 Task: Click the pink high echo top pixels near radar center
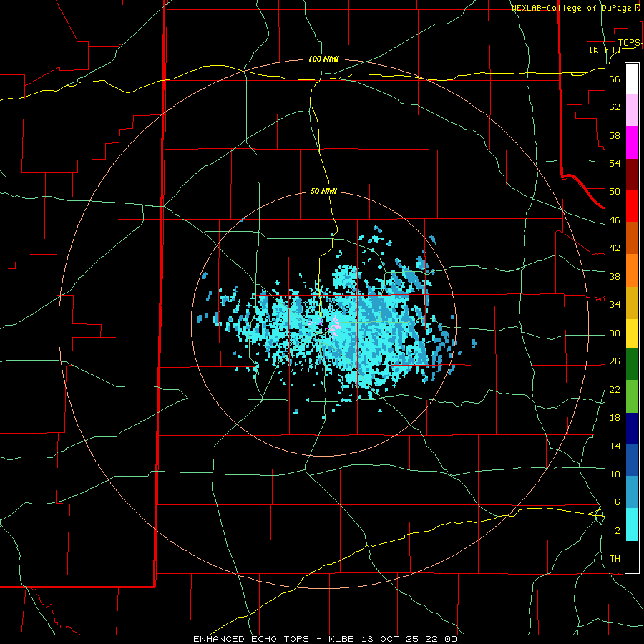click(x=334, y=326)
